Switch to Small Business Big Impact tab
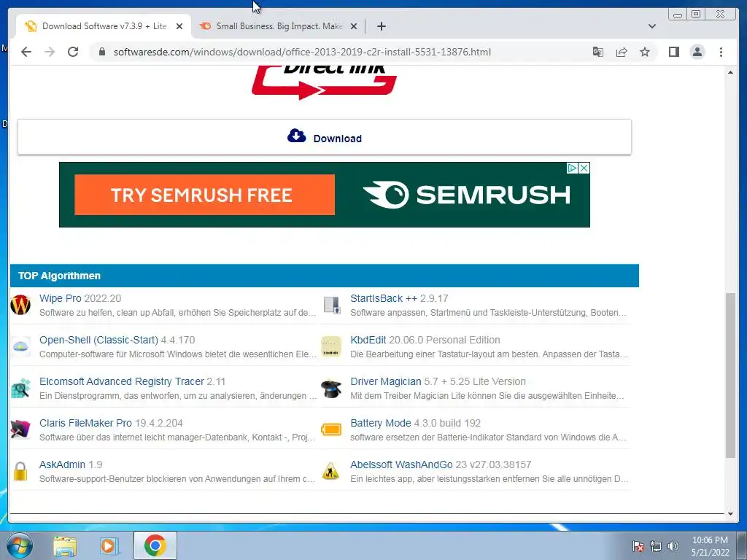The height and width of the screenshot is (560, 747). pos(278,26)
